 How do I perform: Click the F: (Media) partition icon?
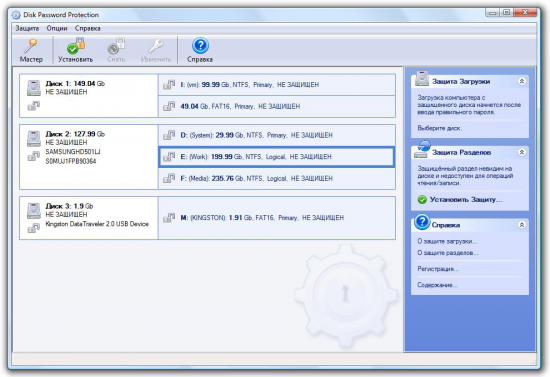169,178
